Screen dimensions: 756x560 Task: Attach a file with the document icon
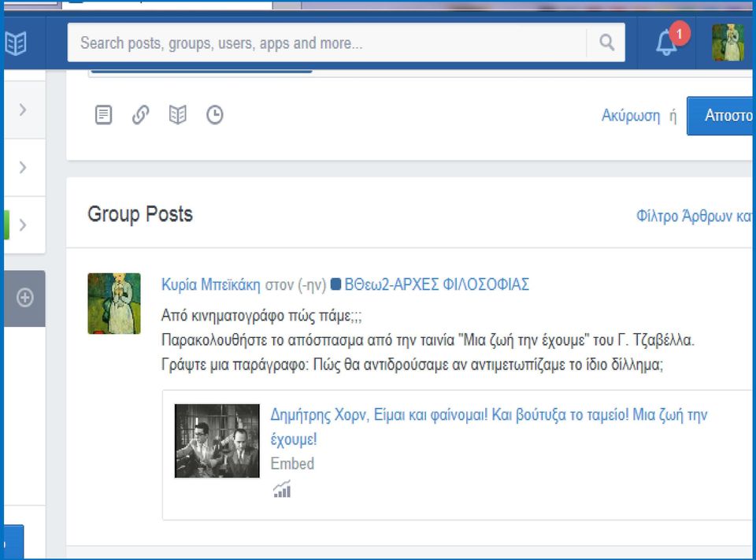(103, 115)
